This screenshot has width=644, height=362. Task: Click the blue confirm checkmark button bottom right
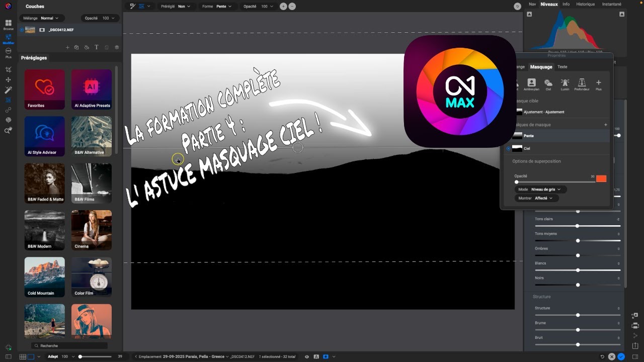click(621, 356)
